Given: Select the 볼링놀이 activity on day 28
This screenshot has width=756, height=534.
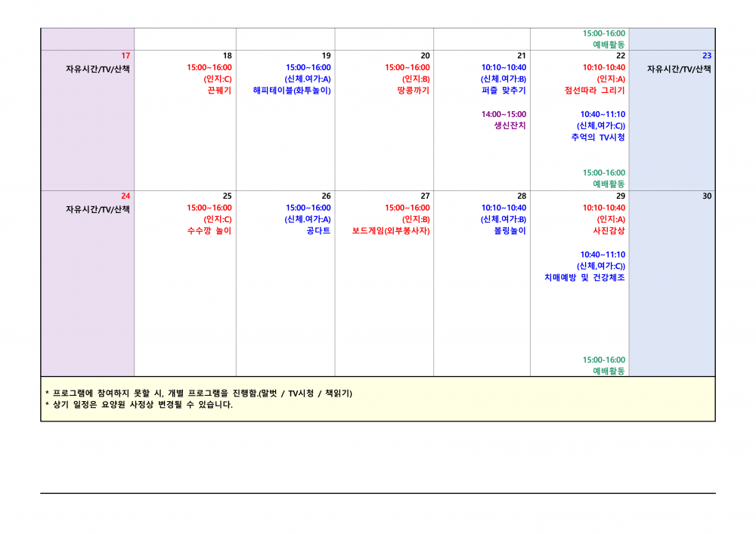Looking at the screenshot, I should [x=510, y=231].
